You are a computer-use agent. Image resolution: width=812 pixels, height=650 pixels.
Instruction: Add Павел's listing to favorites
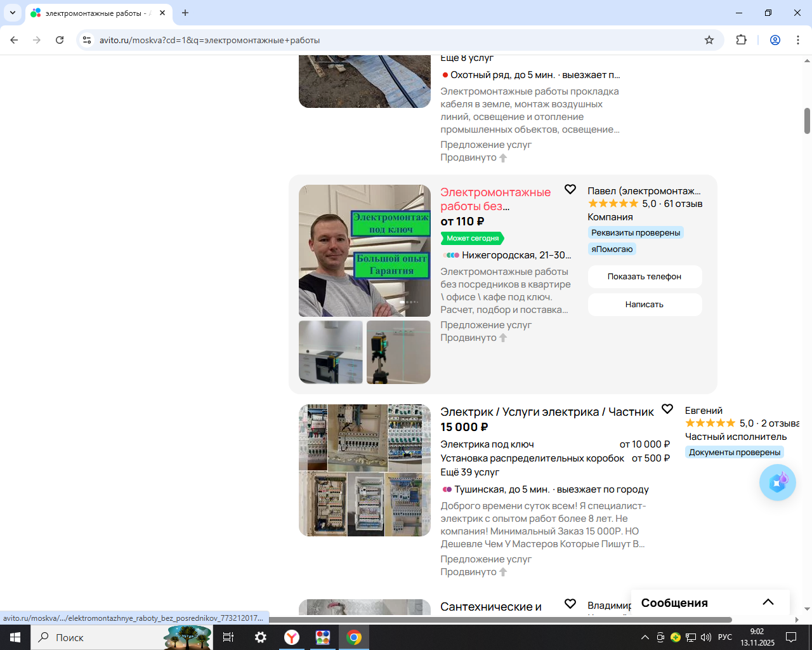click(570, 189)
